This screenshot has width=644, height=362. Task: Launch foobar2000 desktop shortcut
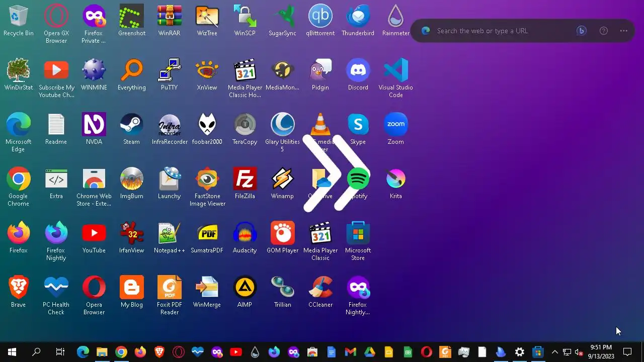207,130
